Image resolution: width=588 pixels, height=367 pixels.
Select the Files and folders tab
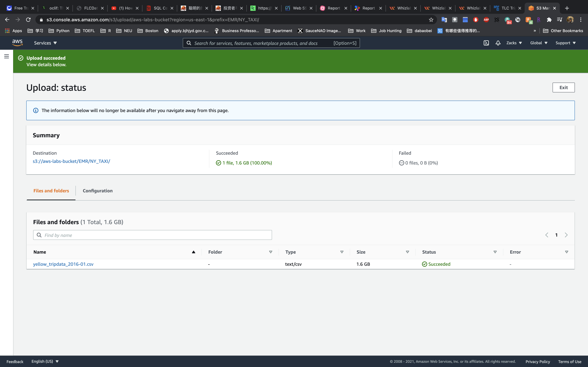[x=51, y=191]
